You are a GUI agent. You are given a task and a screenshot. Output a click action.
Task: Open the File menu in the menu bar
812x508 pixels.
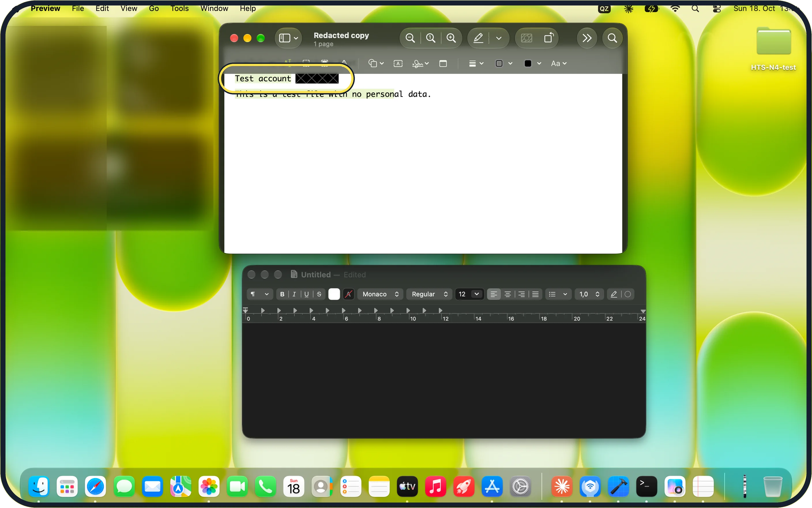[78, 8]
